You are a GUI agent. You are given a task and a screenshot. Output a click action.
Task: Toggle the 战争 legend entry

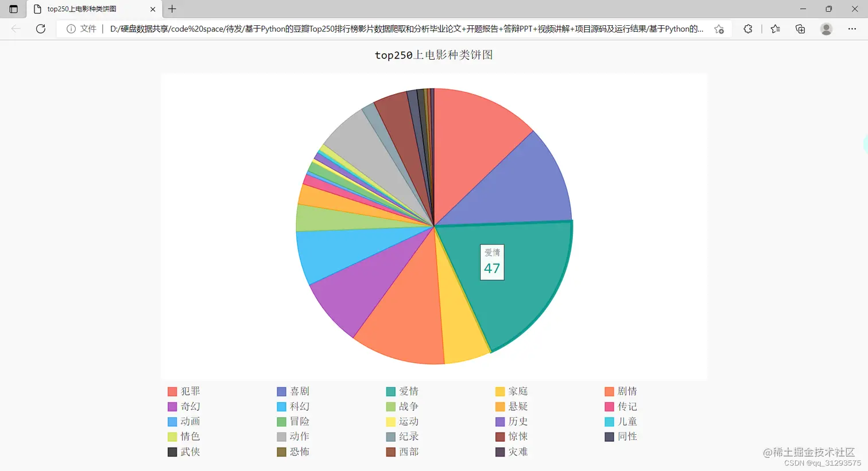tap(402, 406)
